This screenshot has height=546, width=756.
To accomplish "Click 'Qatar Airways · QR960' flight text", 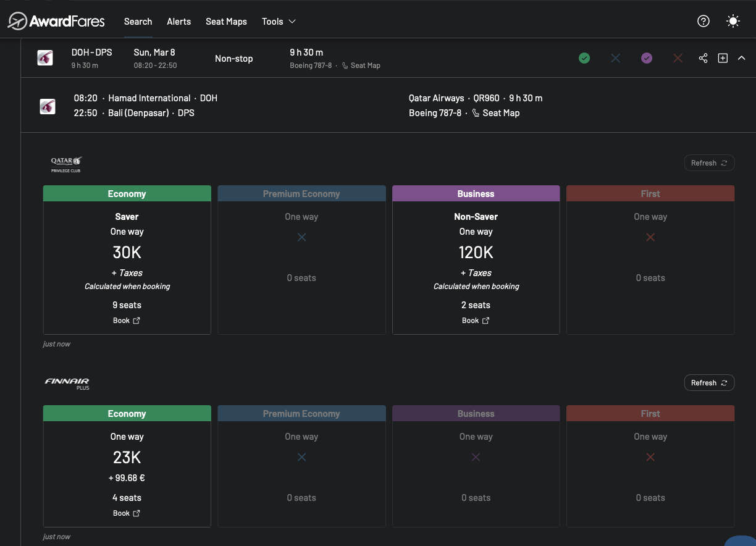I will click(454, 98).
